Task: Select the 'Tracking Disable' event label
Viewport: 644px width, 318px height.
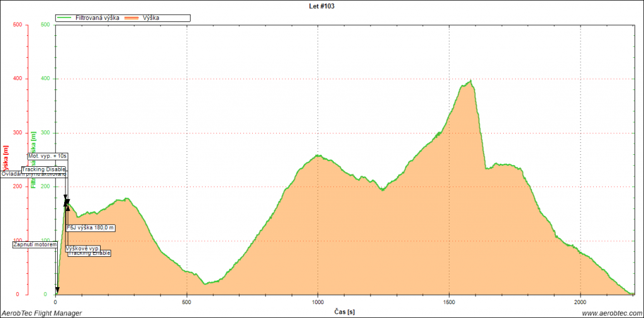Action: pyautogui.click(x=43, y=169)
